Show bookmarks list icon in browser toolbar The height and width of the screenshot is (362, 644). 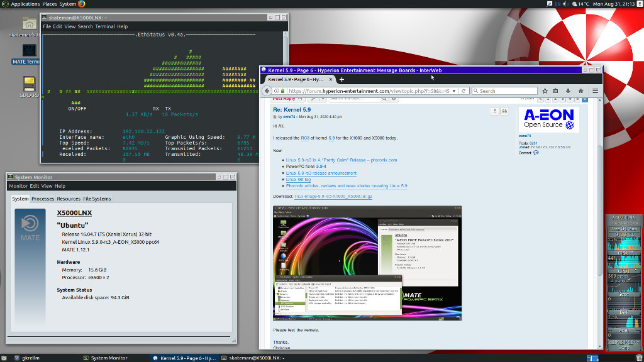point(555,91)
